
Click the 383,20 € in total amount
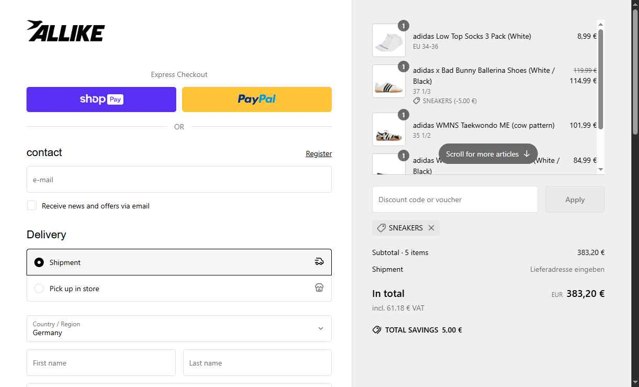tap(585, 294)
